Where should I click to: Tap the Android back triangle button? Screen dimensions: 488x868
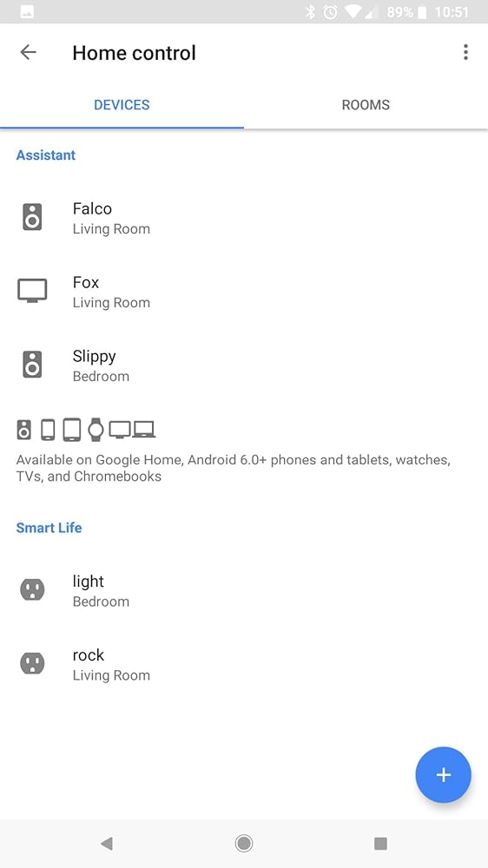(x=107, y=843)
